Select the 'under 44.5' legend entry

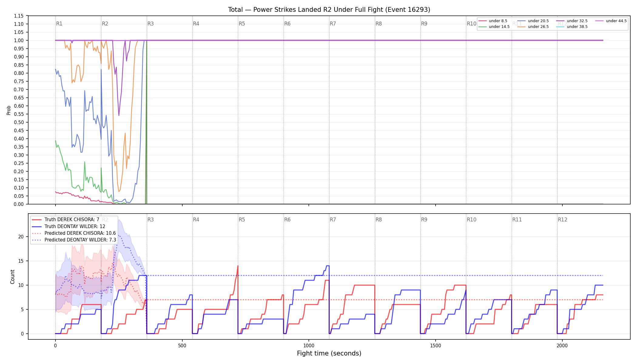611,21
